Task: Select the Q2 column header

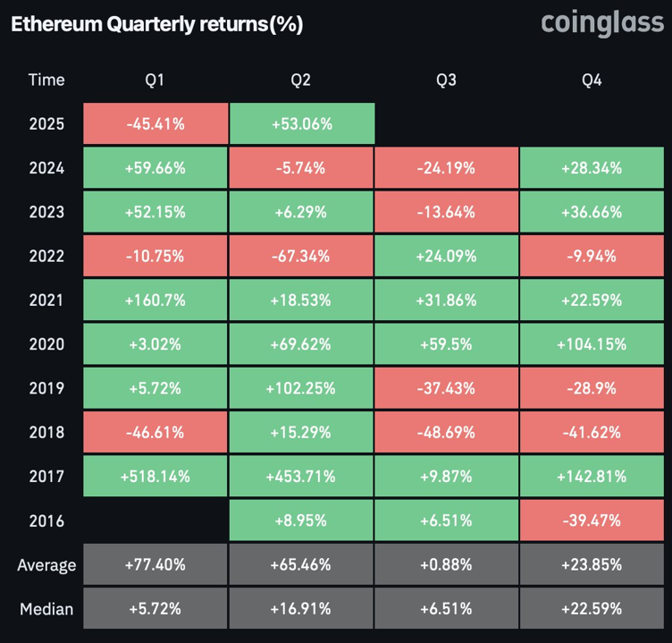Action: click(301, 80)
